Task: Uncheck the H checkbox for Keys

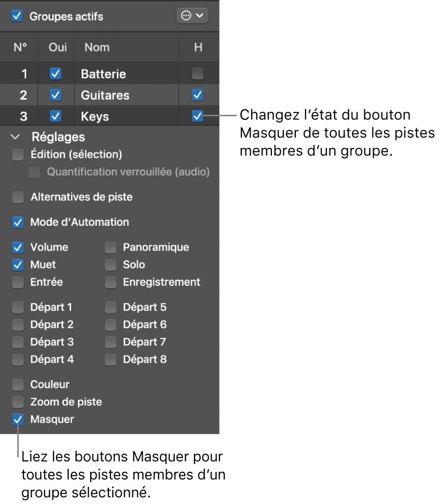Action: (x=197, y=116)
